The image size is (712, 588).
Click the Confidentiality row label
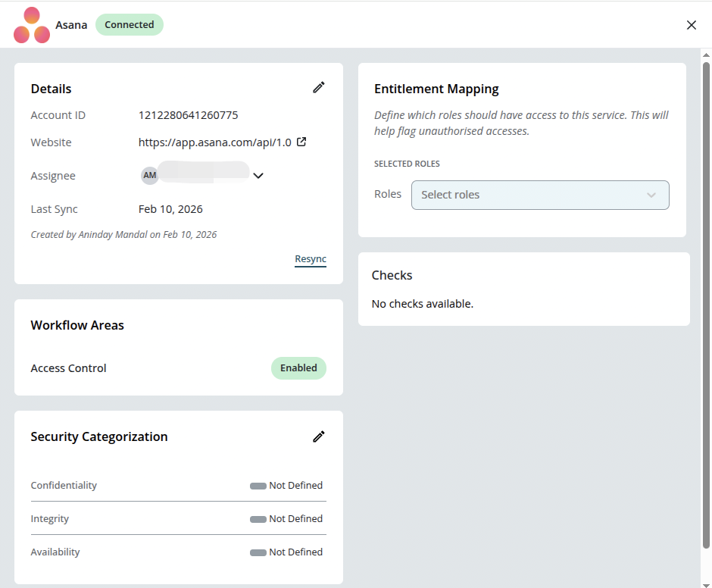point(64,485)
